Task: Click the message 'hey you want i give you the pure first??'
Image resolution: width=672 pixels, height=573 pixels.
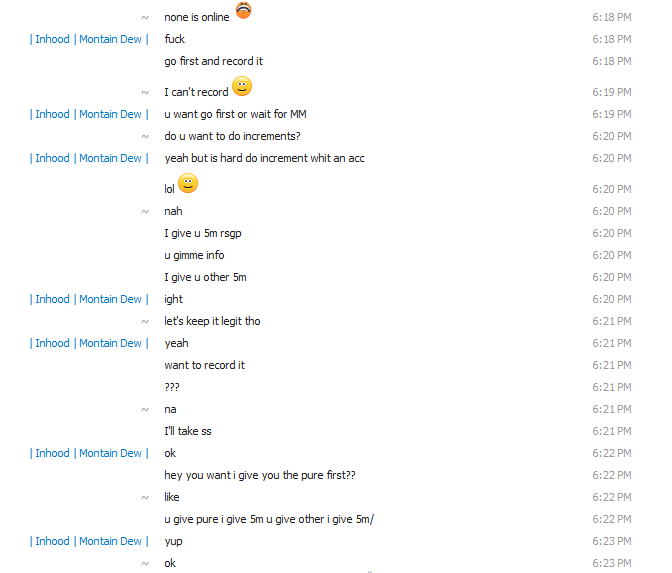Action: coord(260,475)
